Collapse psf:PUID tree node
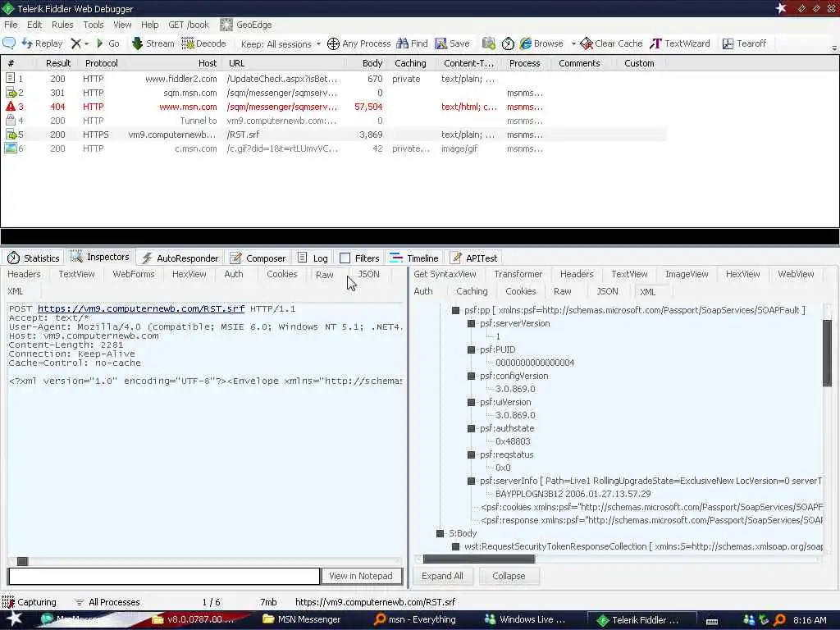 click(472, 349)
